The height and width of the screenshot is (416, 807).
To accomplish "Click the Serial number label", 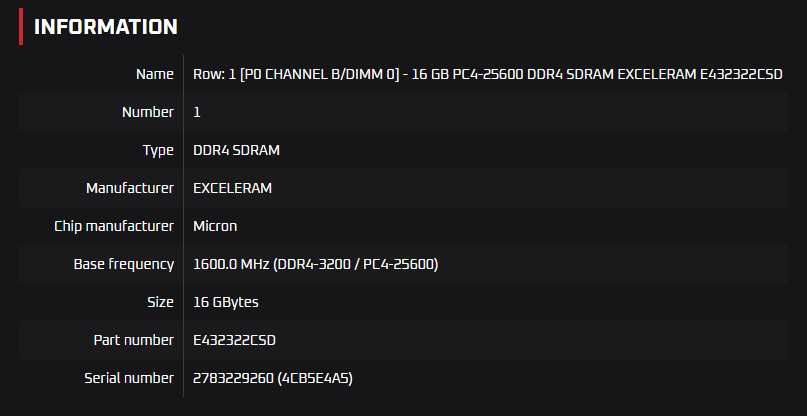I will tap(129, 378).
